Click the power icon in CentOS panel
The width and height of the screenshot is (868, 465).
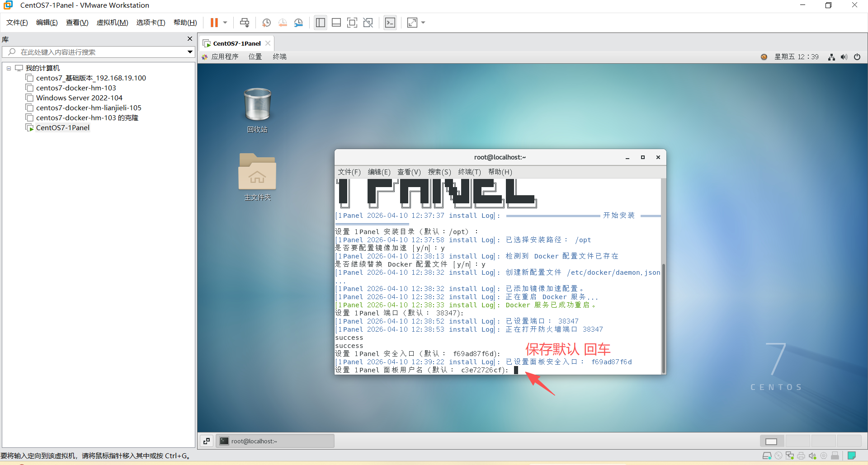coord(857,57)
